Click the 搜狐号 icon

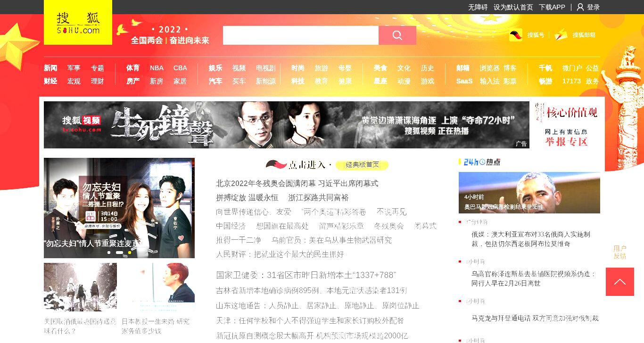pos(516,35)
